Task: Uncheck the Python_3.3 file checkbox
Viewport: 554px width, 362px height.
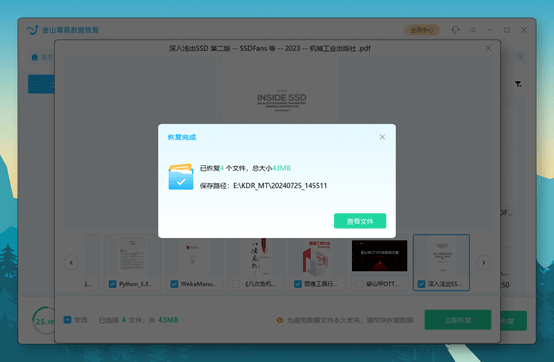Action: pos(112,284)
